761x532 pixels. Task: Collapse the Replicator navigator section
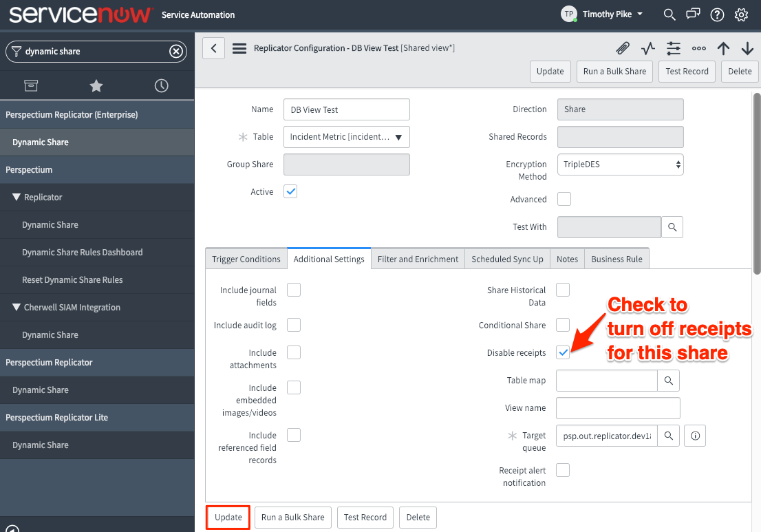17,197
